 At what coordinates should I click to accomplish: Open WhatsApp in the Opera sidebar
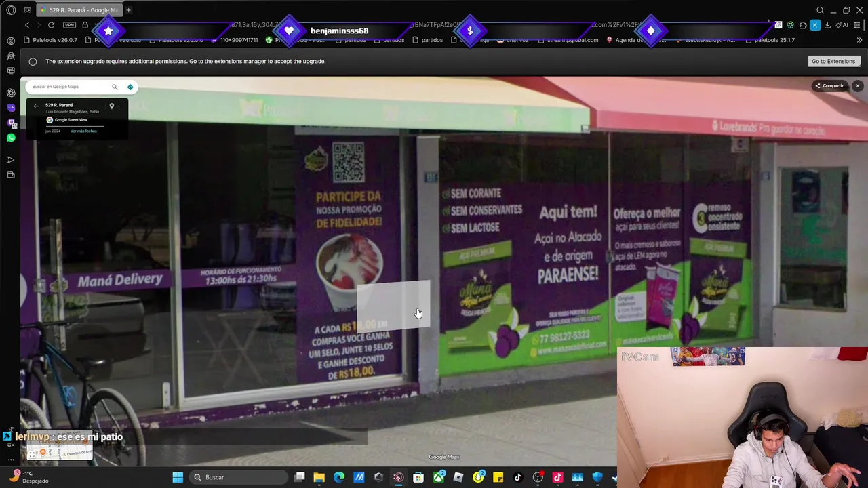point(11,138)
